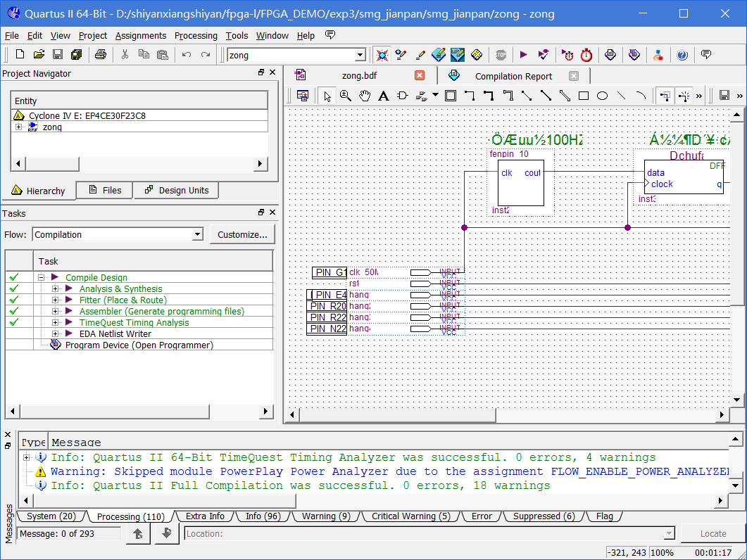Open the Processing menu
The image size is (747, 560).
(x=196, y=36)
